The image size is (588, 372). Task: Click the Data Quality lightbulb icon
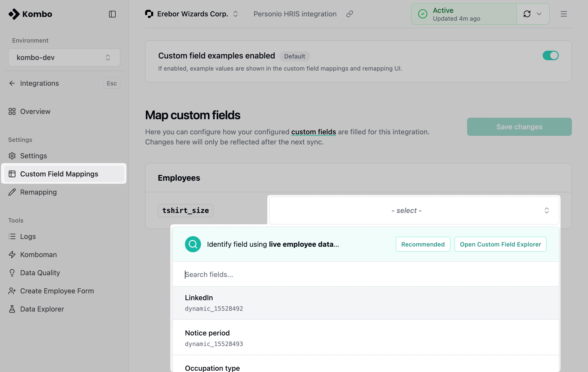coord(12,273)
